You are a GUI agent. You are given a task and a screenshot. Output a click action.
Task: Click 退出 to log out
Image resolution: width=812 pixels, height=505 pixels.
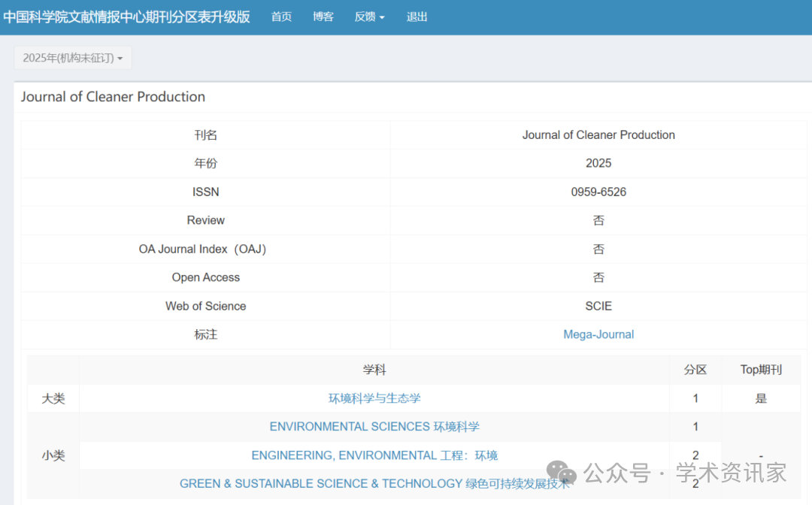coord(417,17)
